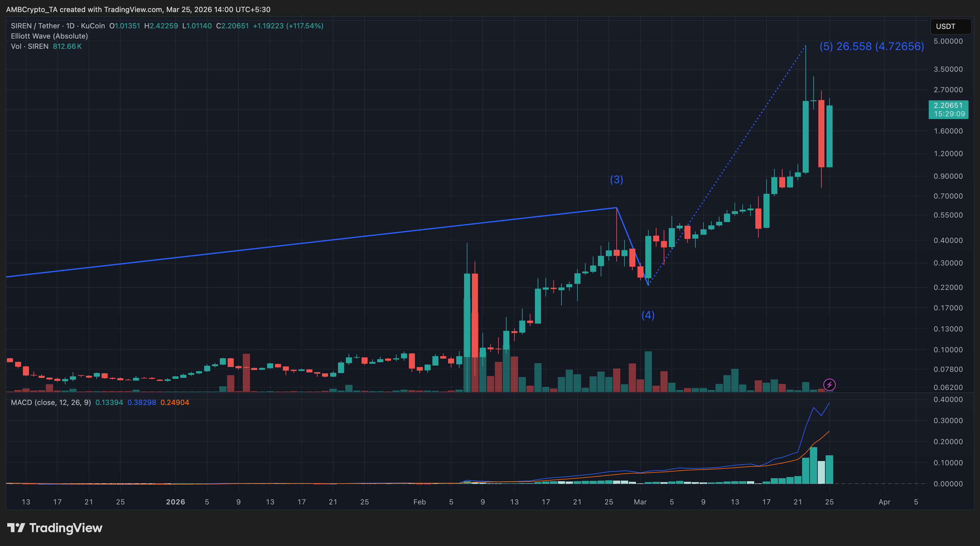Click the Elliott wave (4) label
The height and width of the screenshot is (546, 980).
[648, 315]
